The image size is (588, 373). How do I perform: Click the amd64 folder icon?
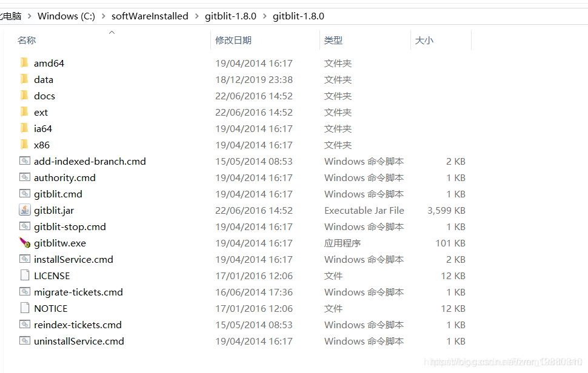[24, 62]
